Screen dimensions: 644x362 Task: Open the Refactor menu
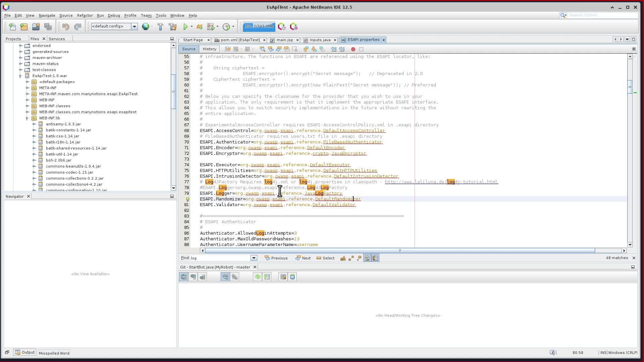point(85,15)
